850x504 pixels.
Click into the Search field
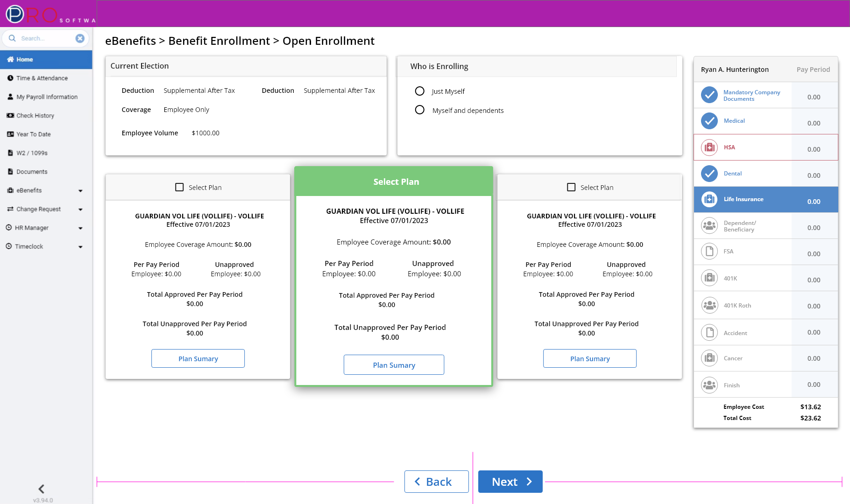pos(44,38)
